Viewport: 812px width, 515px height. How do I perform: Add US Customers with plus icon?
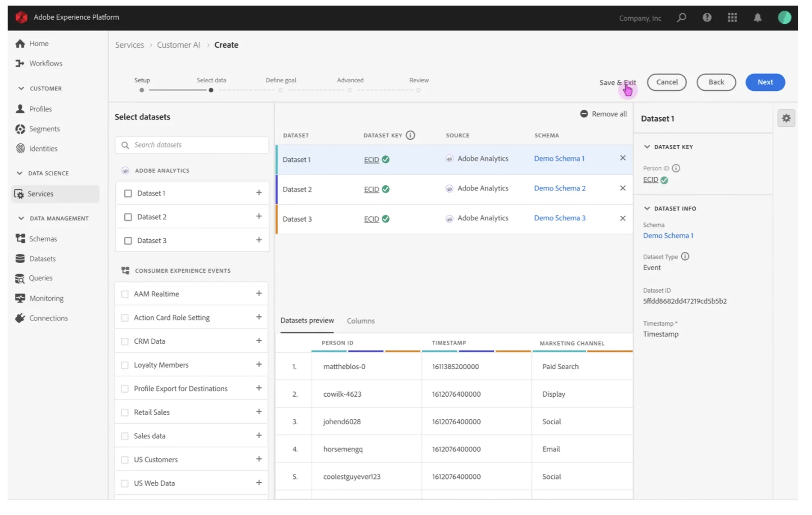[x=259, y=459]
